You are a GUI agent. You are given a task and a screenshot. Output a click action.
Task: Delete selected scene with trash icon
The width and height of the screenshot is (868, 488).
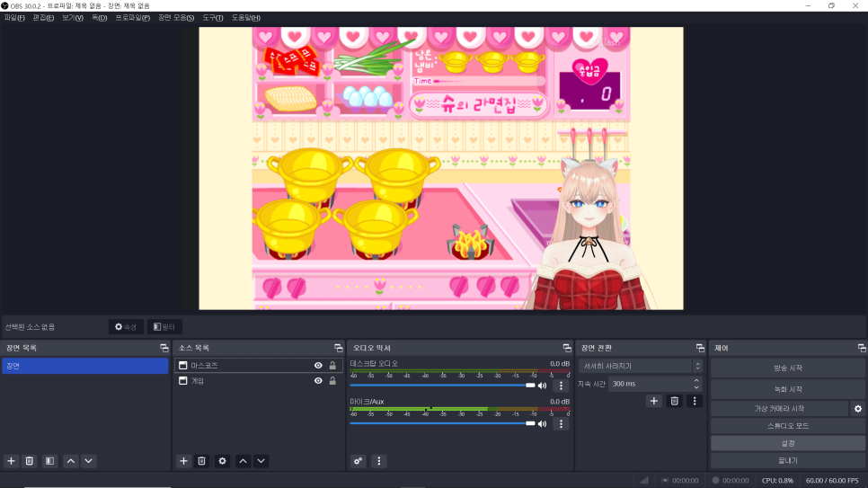pyautogui.click(x=30, y=461)
